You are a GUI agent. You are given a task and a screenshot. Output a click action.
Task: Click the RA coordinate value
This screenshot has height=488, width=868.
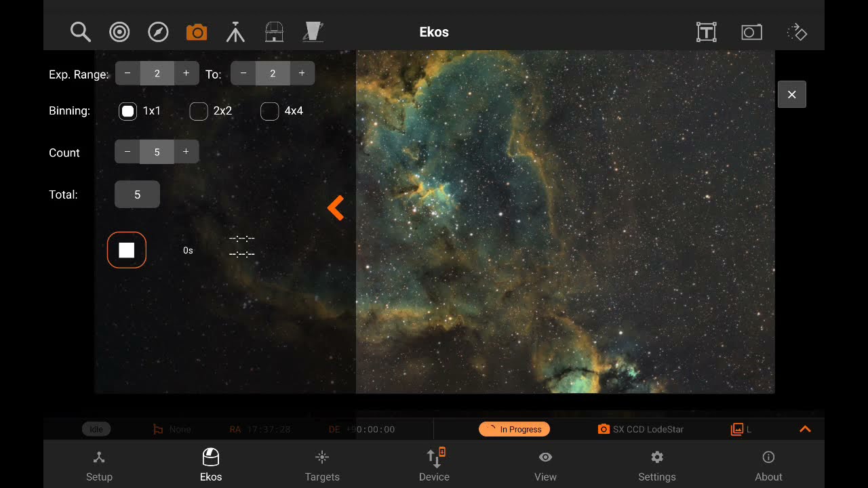coord(269,429)
